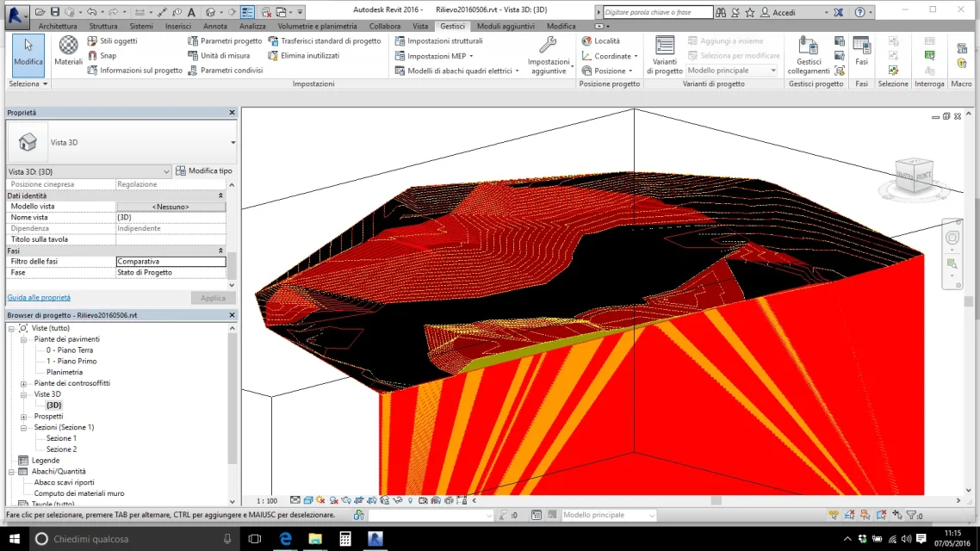Open Varianti di progetto tool
The width and height of the screenshot is (980, 551).
[x=664, y=55]
